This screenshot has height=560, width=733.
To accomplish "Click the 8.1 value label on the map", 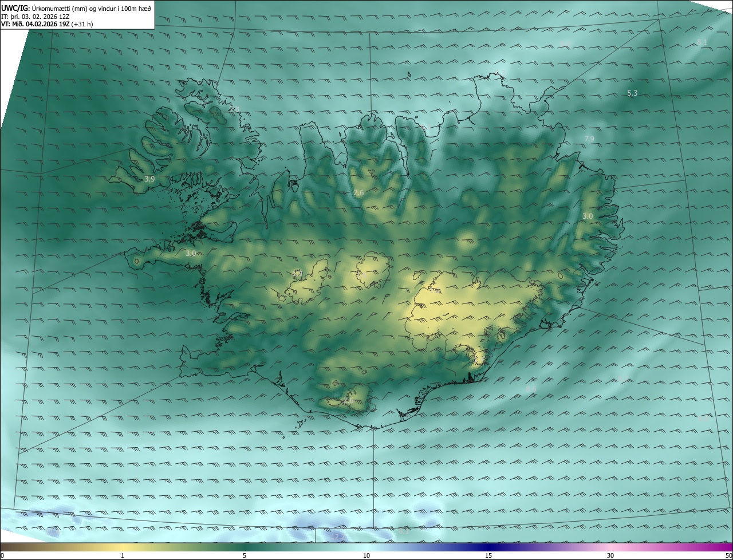I will [x=702, y=42].
